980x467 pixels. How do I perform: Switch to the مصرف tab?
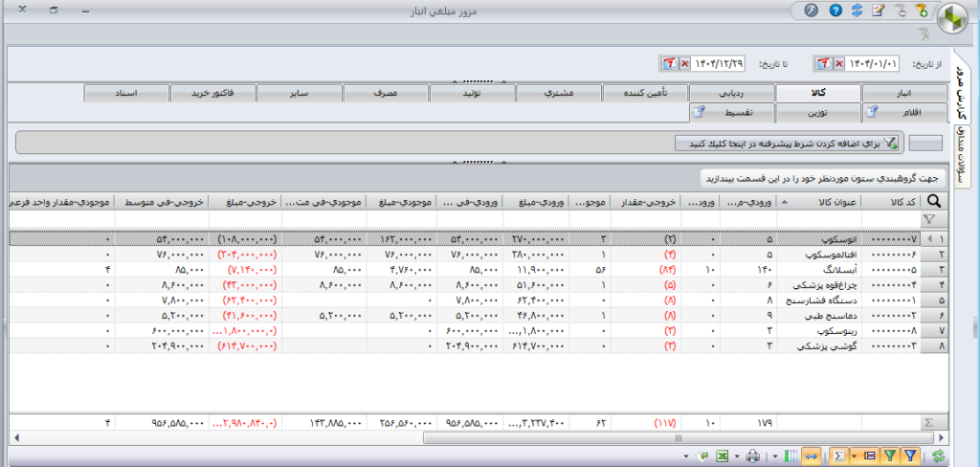click(x=387, y=93)
